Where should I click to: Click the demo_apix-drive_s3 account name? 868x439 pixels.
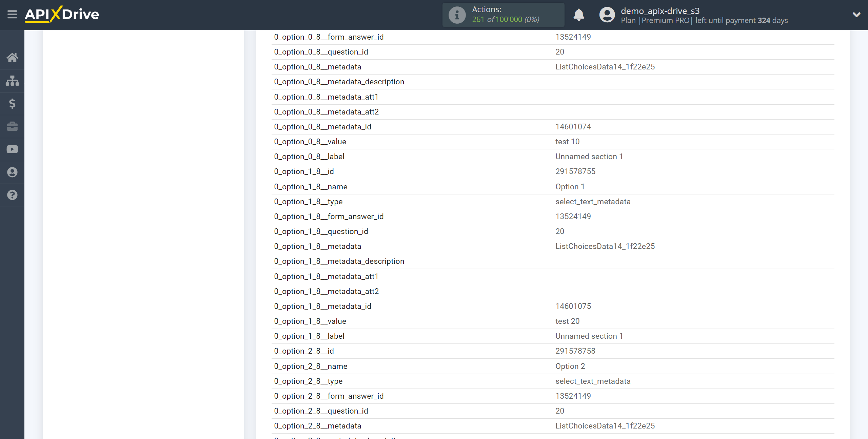[x=660, y=11]
